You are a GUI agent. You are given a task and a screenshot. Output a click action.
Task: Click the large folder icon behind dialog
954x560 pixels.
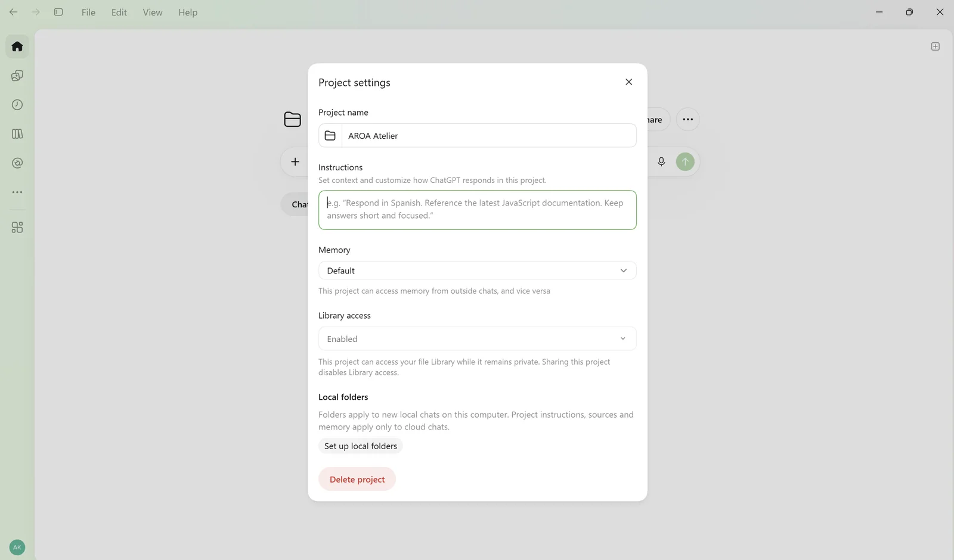coord(293,119)
